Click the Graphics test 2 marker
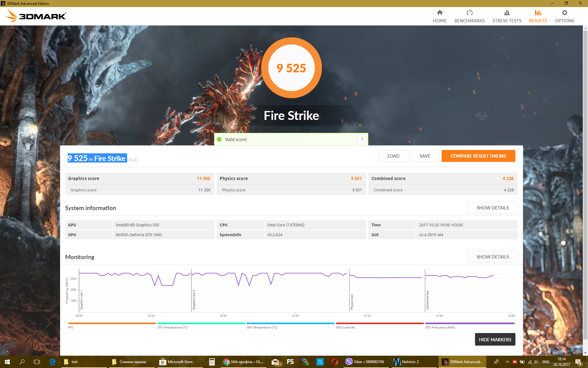This screenshot has height=368, width=588. click(194, 300)
